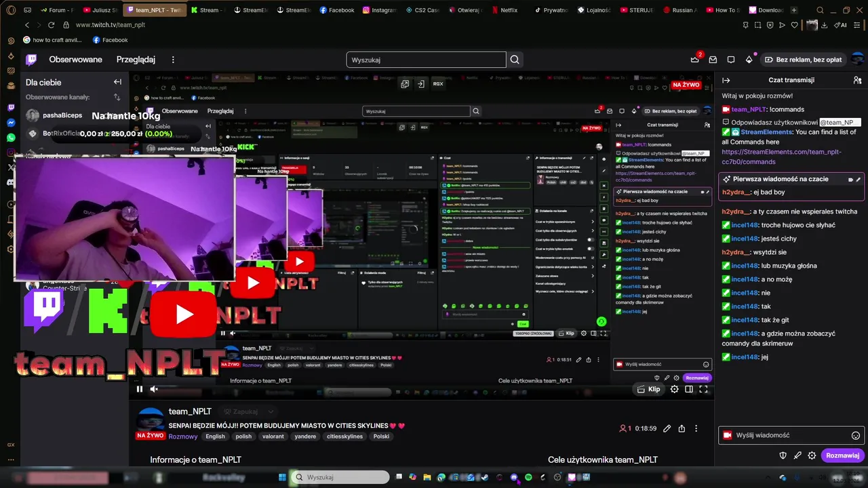Click the Rozmawiaj send button
The width and height of the screenshot is (868, 488).
[843, 455]
